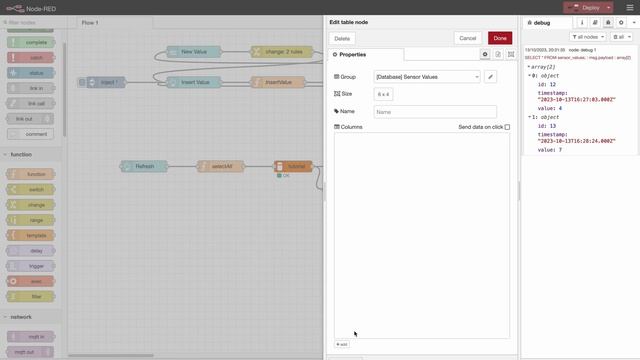Click Done to save table node

click(x=500, y=38)
